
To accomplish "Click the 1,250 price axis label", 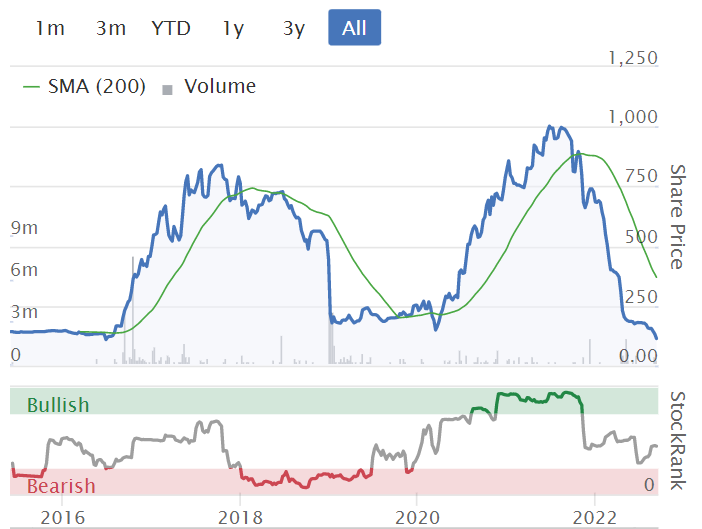I will coord(633,58).
